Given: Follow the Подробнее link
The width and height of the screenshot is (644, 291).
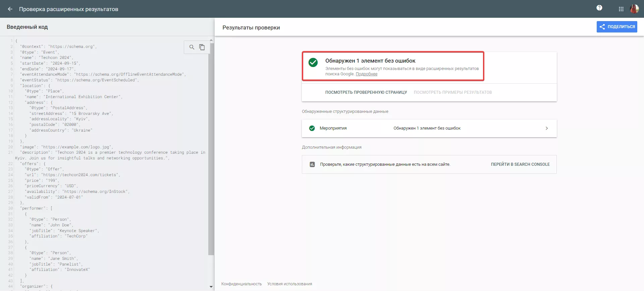Looking at the screenshot, I should [x=366, y=74].
